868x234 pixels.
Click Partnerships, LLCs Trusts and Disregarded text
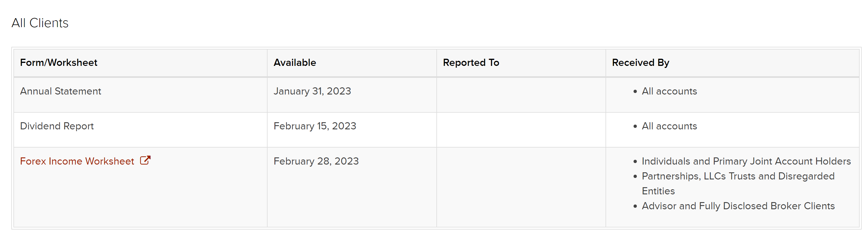coord(738,176)
